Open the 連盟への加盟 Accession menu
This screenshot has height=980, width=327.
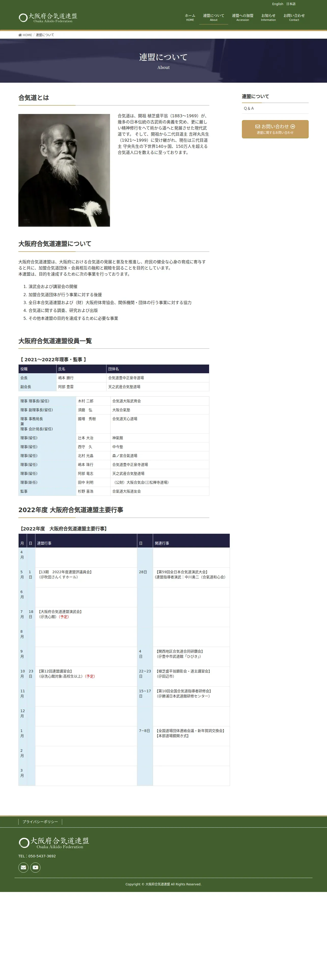point(242,18)
